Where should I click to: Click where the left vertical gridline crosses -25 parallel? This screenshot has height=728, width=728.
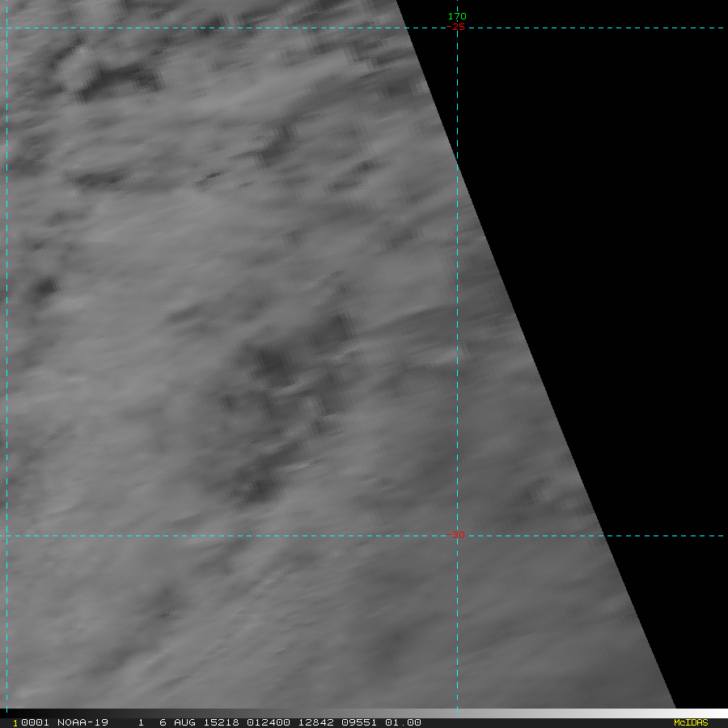[7, 28]
